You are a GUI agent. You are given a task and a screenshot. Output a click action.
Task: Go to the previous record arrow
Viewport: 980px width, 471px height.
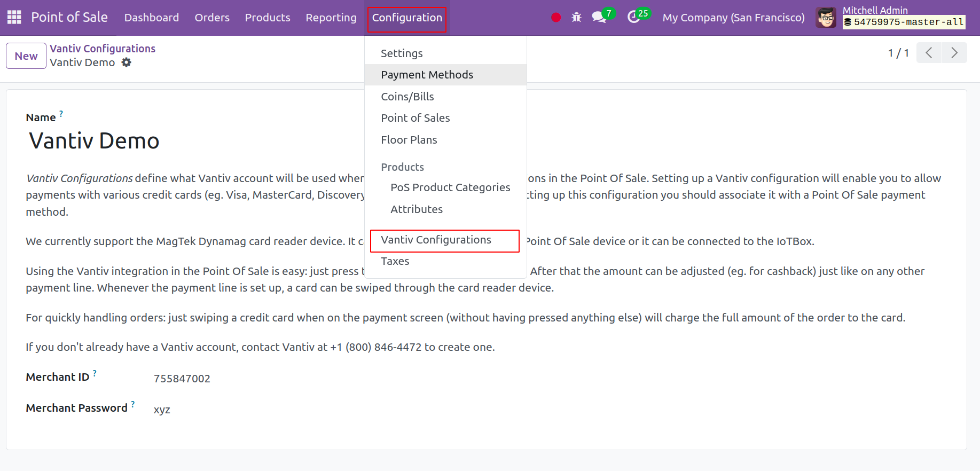pyautogui.click(x=929, y=53)
